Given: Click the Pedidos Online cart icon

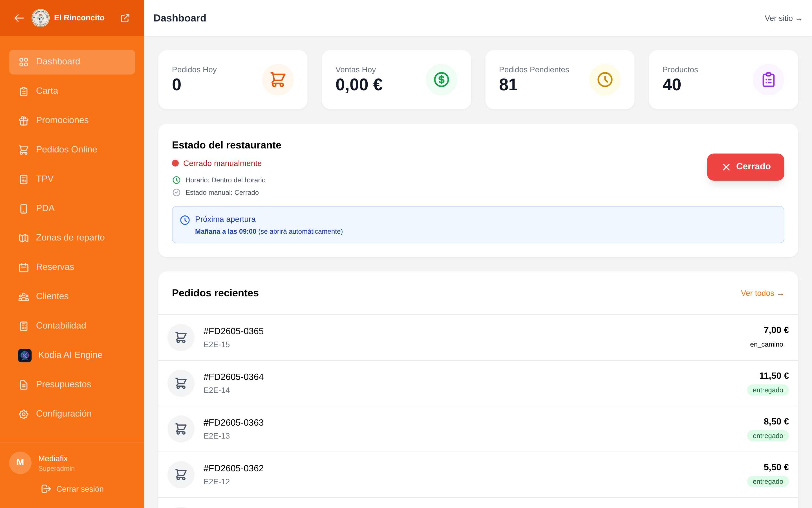Looking at the screenshot, I should [x=23, y=150].
